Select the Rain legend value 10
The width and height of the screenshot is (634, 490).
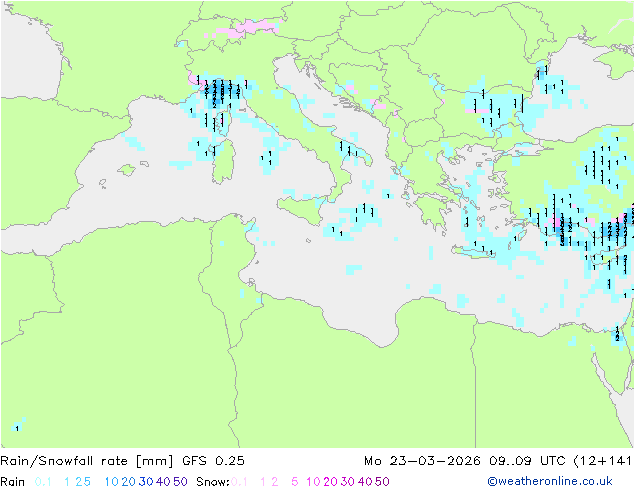click(x=112, y=482)
